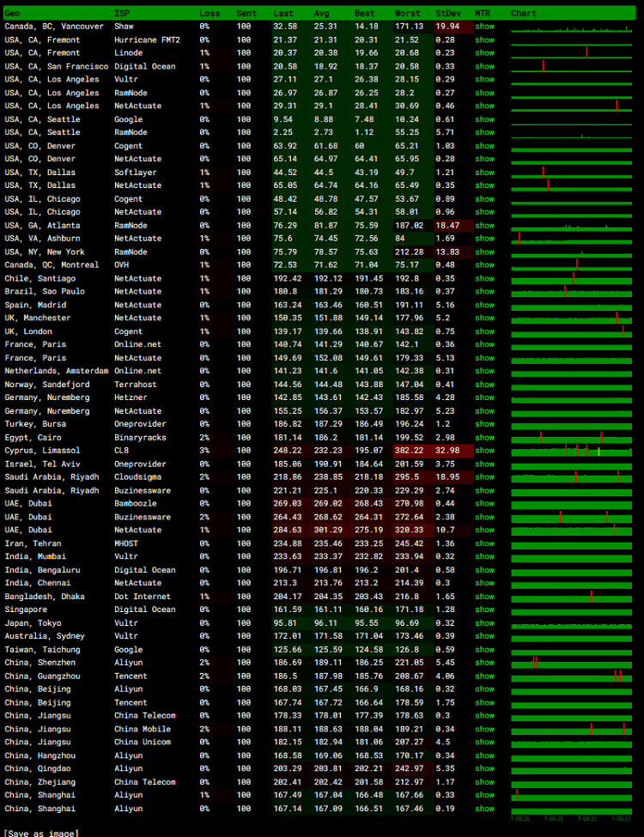Show MTR for Santiago NetActuate
The width and height of the screenshot is (644, 837).
pyautogui.click(x=484, y=278)
